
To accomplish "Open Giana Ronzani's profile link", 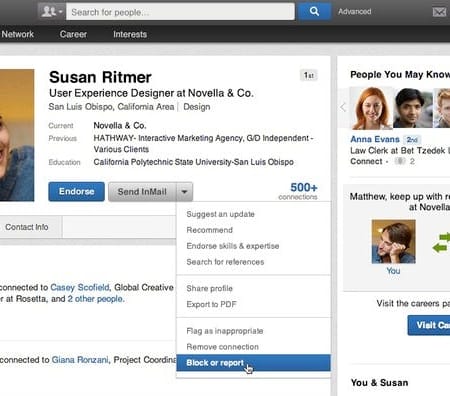I will tap(80, 360).
